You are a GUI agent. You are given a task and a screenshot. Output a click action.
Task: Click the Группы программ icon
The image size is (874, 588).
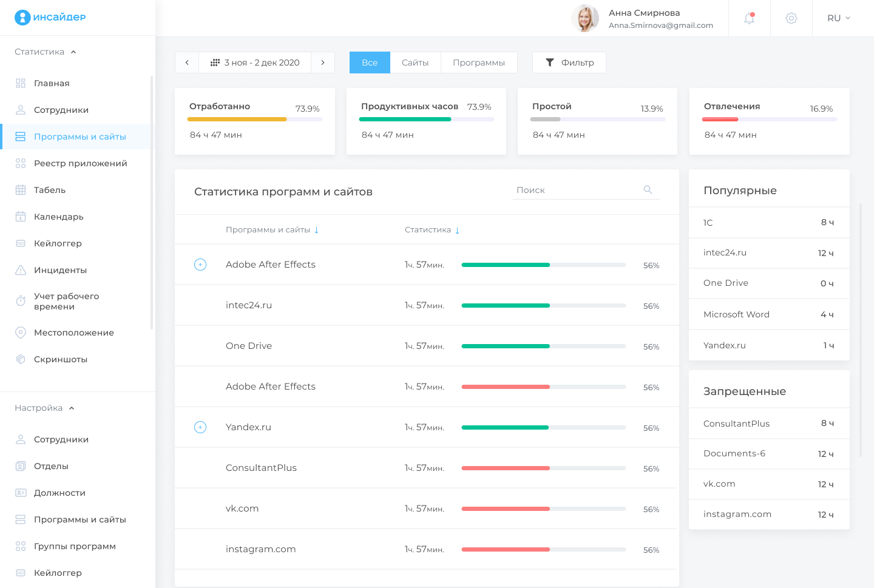tap(21, 546)
